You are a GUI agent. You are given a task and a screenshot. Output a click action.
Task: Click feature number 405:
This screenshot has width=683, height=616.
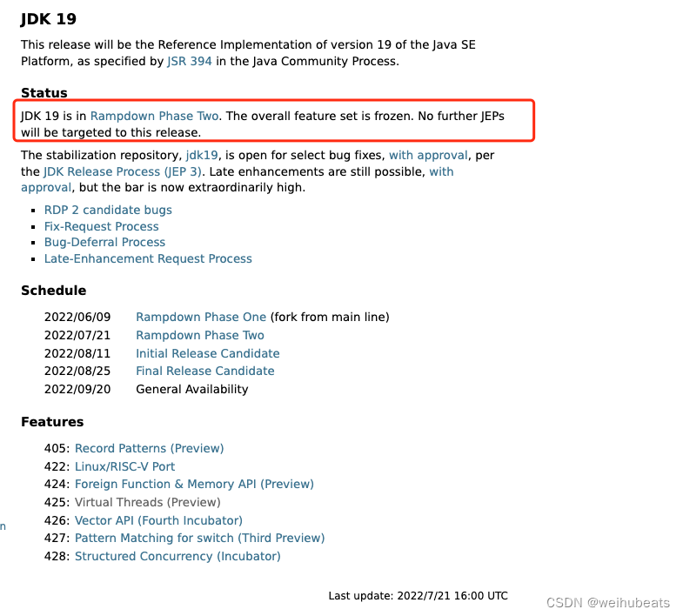coord(57,448)
